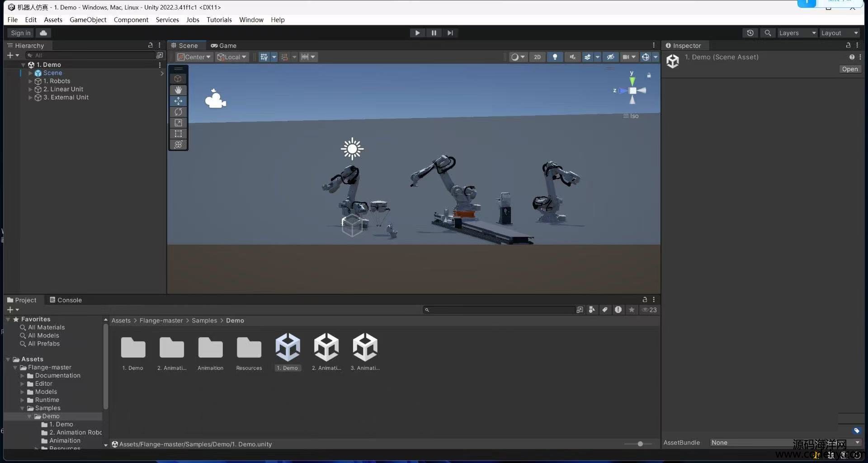Screen dimensions: 868x463
Task: Open the Gizmos dropdown arrow
Action: point(656,57)
